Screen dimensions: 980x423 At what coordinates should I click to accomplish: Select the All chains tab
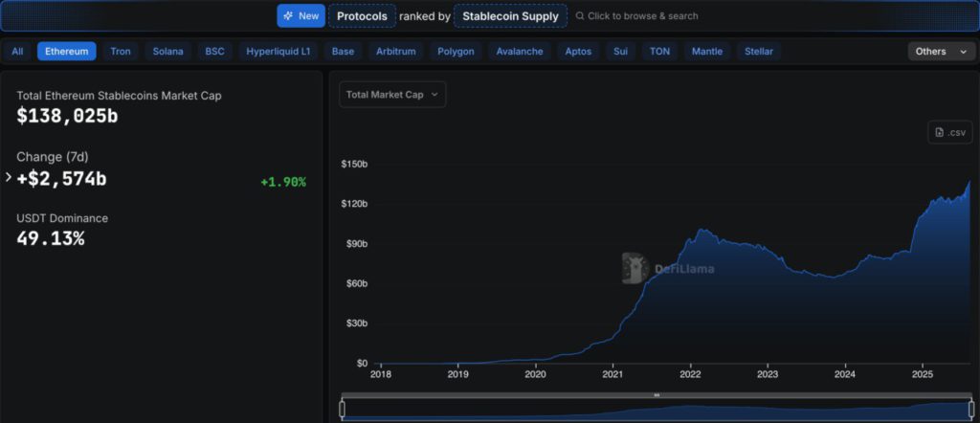click(x=17, y=52)
